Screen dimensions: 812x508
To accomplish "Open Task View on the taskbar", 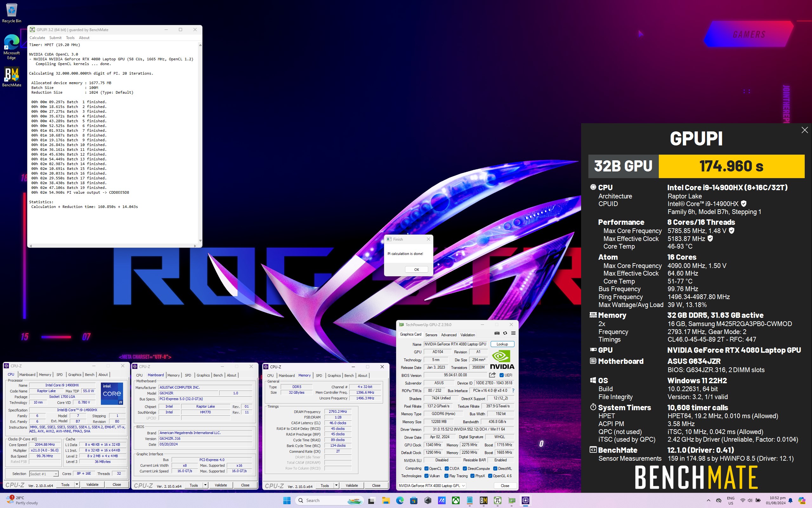I will (371, 500).
